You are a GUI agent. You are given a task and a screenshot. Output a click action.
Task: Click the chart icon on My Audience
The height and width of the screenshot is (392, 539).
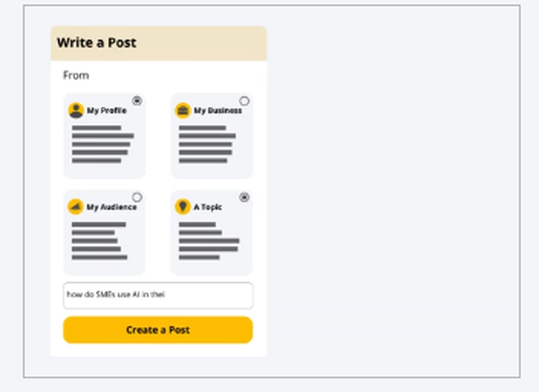[x=76, y=207]
